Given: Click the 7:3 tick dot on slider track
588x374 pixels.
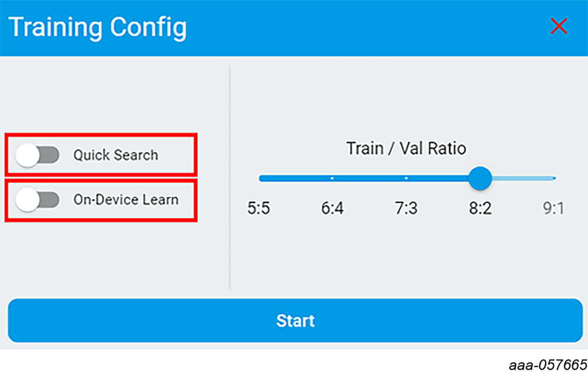Looking at the screenshot, I should 406,178.
